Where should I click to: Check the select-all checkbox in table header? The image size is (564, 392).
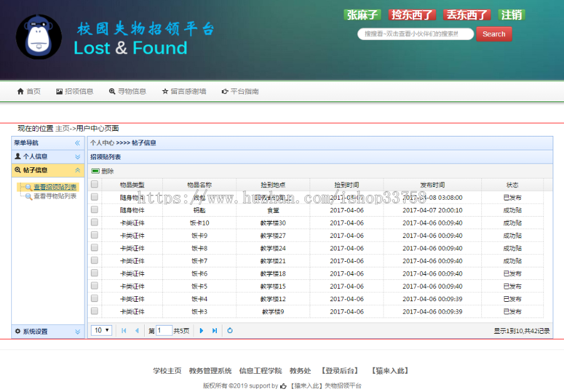click(95, 185)
